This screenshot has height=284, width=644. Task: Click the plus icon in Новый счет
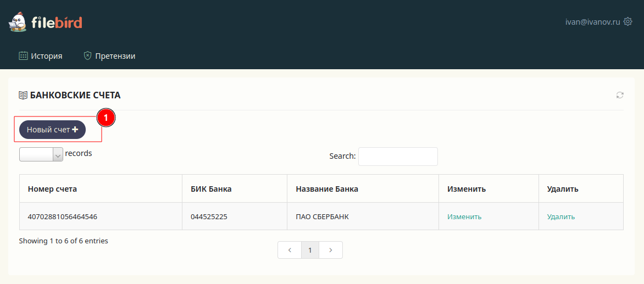click(x=75, y=130)
